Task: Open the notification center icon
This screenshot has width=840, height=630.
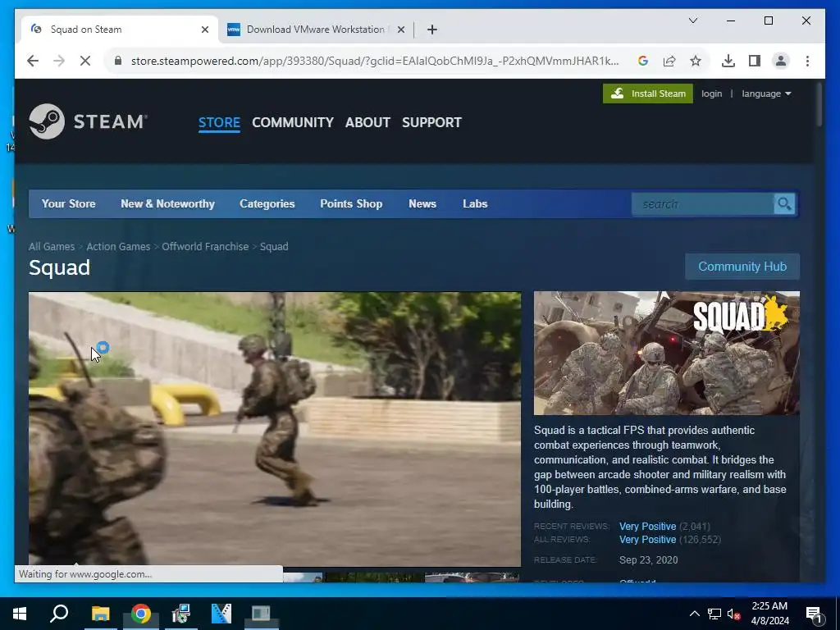Action: (x=814, y=614)
